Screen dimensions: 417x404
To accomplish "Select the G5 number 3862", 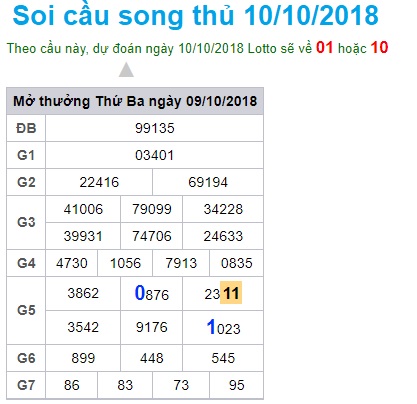I will pos(83,293).
